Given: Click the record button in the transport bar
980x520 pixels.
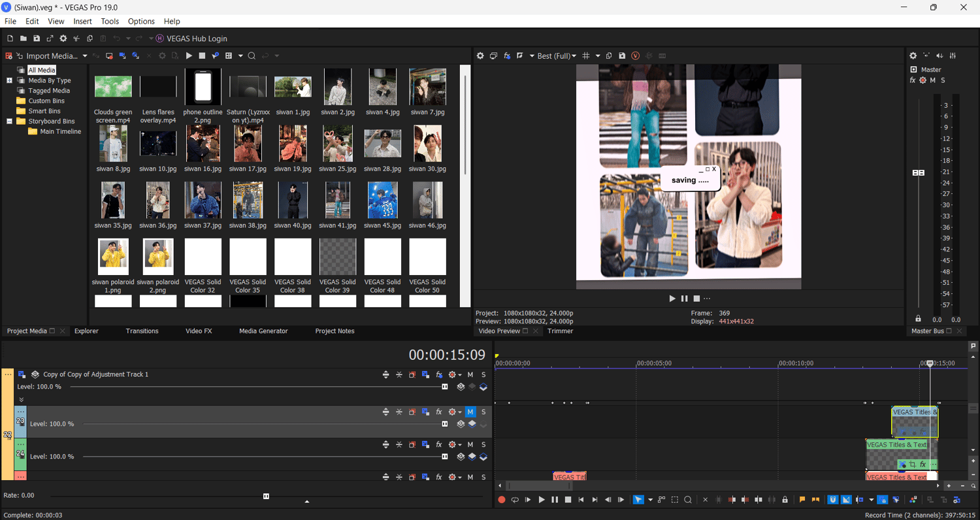Looking at the screenshot, I should point(502,500).
